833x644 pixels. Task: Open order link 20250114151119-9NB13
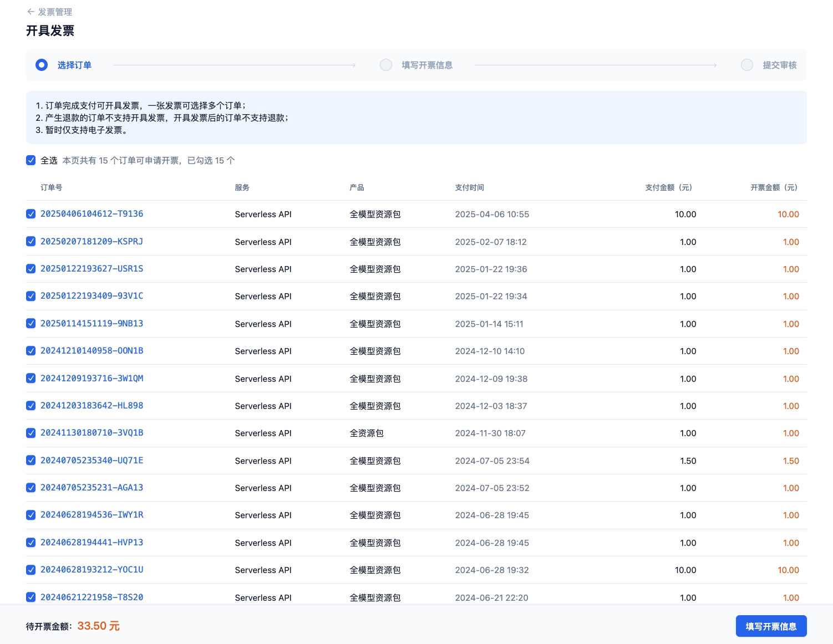[92, 323]
